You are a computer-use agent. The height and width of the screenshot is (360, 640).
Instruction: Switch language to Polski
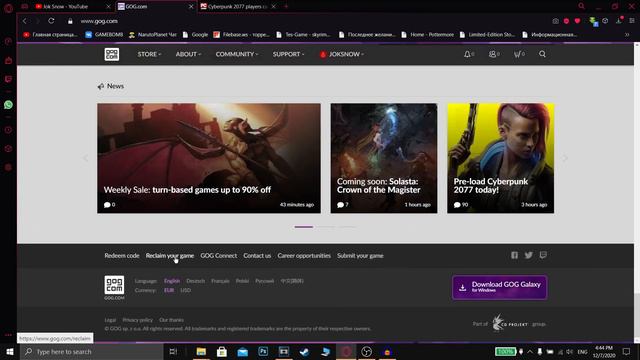pos(242,281)
